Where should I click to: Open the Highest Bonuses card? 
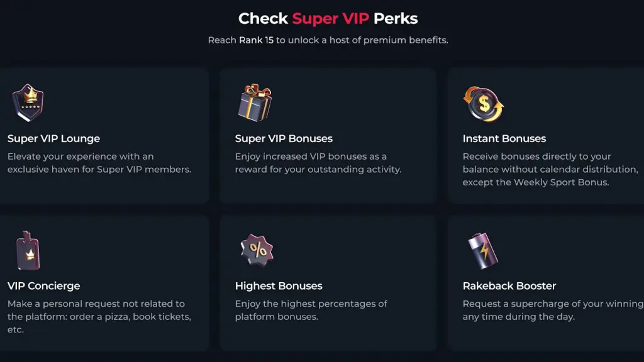pyautogui.click(x=327, y=283)
